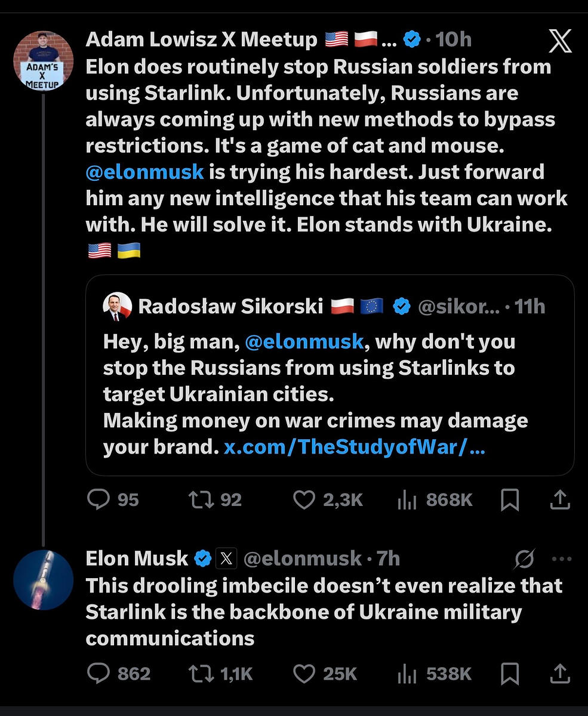
Task: Bookmark Adam Lowisz's post
Action: 510,500
